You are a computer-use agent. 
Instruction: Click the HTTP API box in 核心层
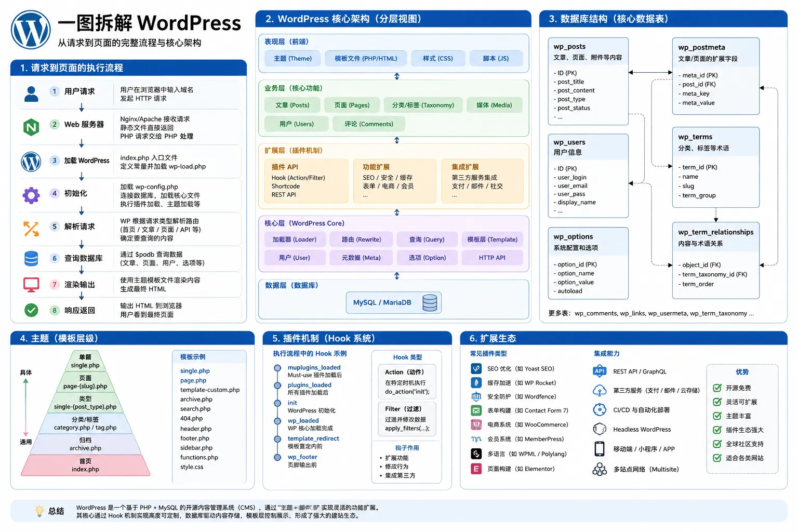[492, 258]
